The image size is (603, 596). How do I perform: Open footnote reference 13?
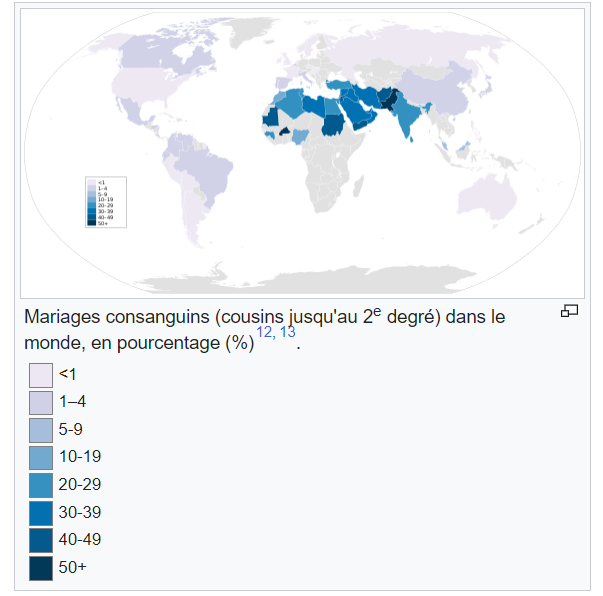tap(288, 332)
